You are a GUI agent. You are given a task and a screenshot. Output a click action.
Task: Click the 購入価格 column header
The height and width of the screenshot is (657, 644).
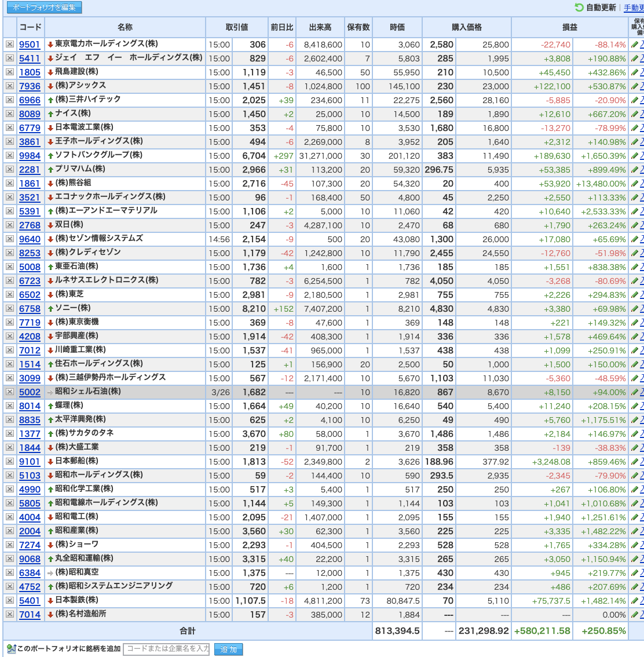pyautogui.click(x=466, y=27)
